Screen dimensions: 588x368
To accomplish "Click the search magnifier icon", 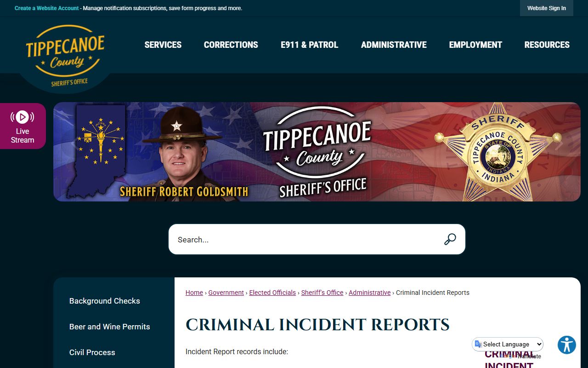I will 450,239.
